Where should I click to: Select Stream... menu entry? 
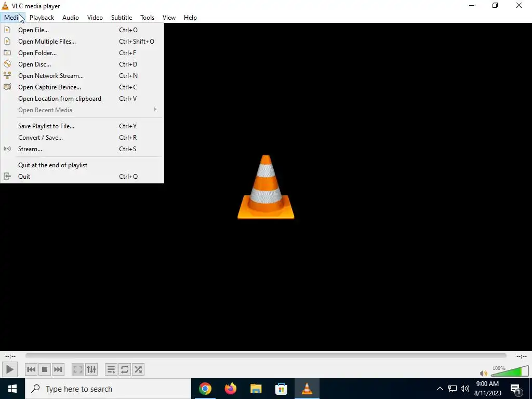coord(82,149)
